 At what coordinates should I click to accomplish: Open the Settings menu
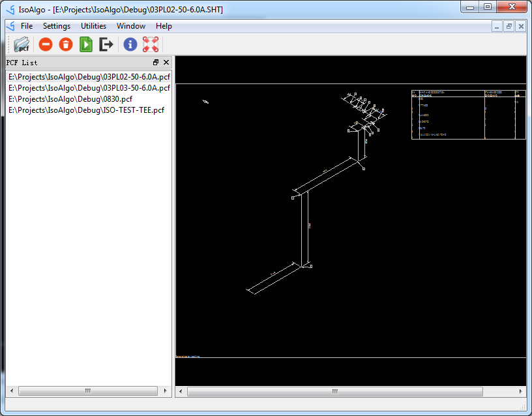pyautogui.click(x=57, y=26)
